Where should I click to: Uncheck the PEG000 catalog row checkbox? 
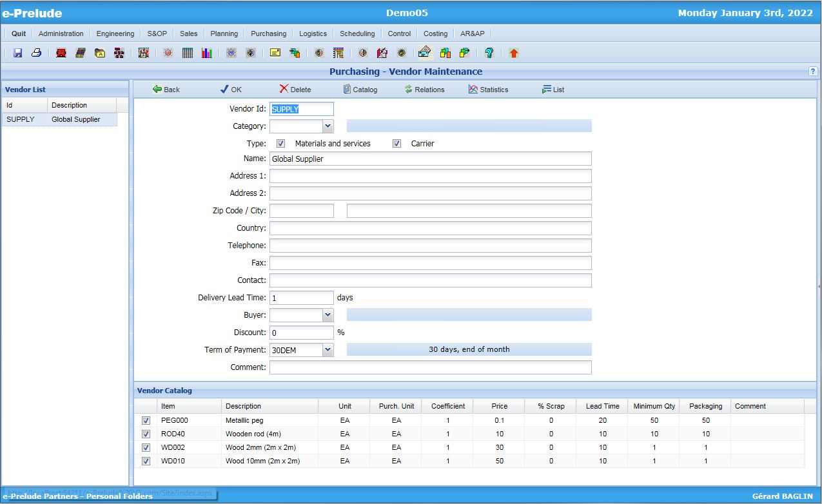146,421
